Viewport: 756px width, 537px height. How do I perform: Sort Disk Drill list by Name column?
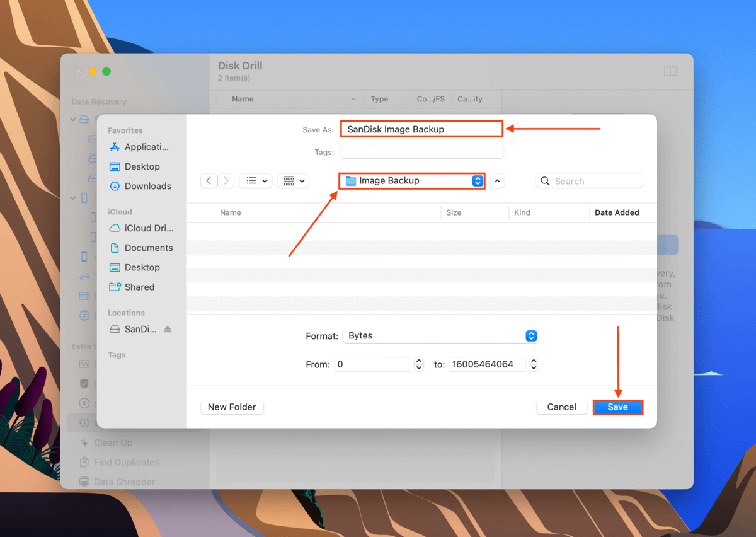click(x=243, y=99)
